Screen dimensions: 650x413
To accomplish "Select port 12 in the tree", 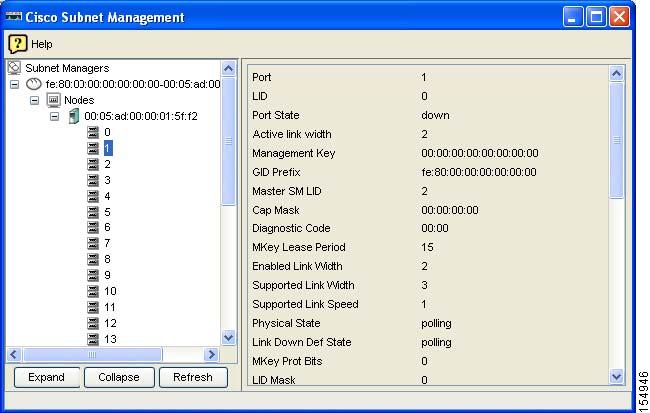I will [x=110, y=323].
